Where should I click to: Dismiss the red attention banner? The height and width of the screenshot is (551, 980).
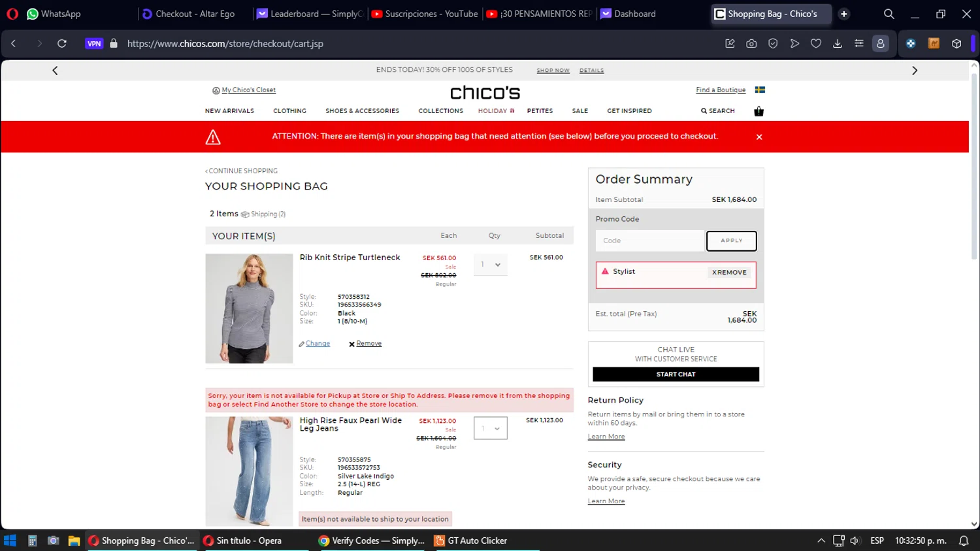tap(759, 137)
